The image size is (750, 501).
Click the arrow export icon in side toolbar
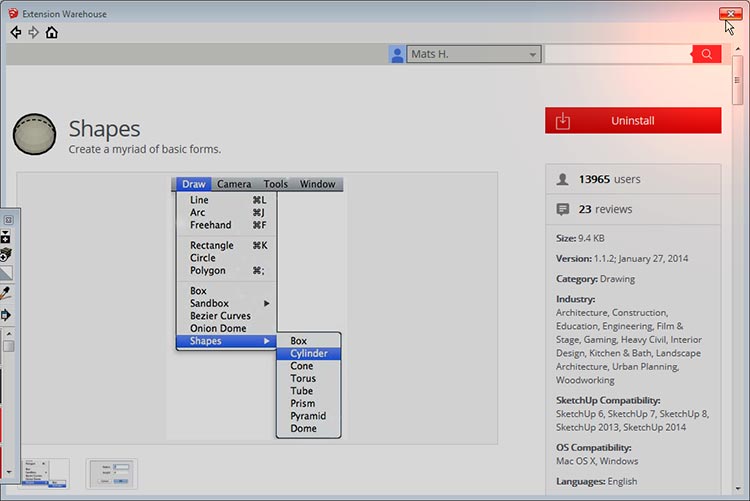[6, 315]
